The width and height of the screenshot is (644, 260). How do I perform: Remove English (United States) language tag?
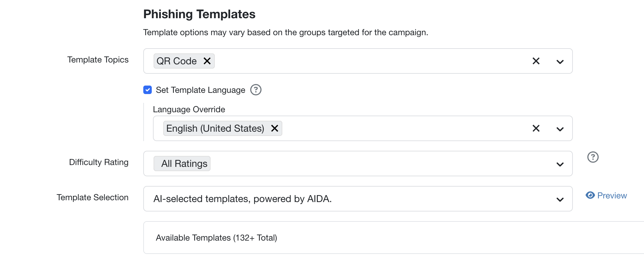pos(274,128)
